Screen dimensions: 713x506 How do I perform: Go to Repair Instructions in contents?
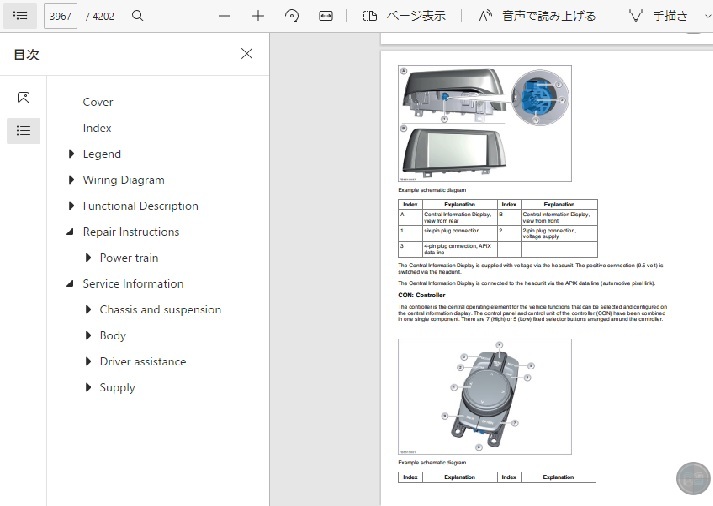131,232
